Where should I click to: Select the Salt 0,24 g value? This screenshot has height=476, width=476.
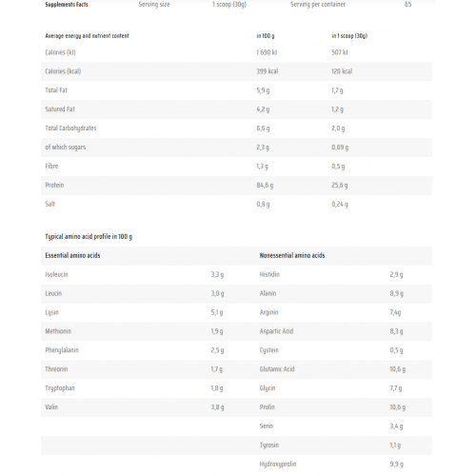[x=340, y=204]
